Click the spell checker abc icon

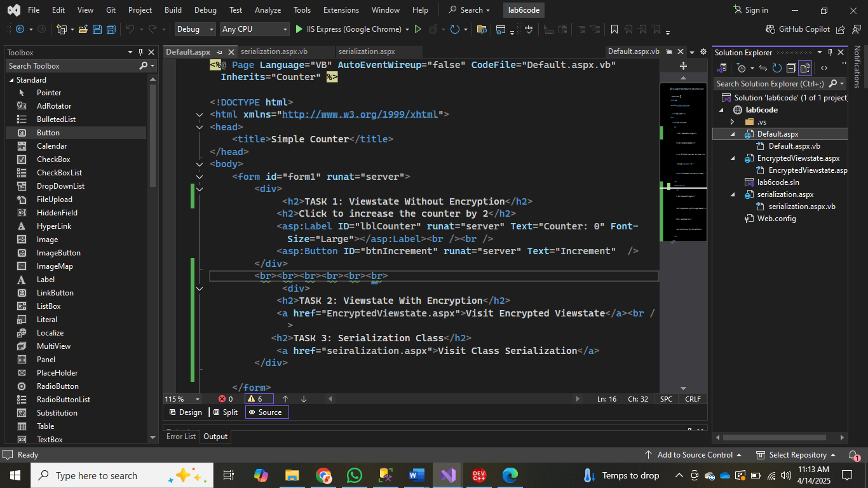(x=529, y=29)
